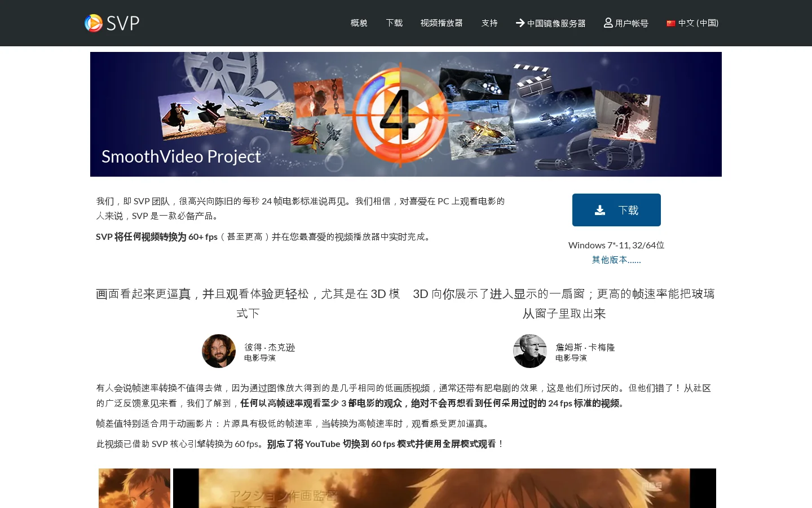Click the blue 下载 download button

[x=616, y=210]
